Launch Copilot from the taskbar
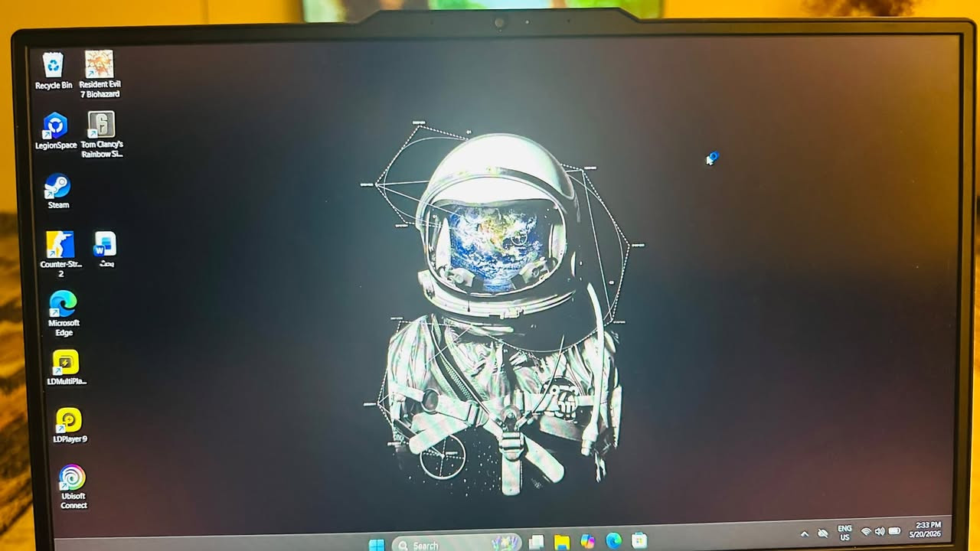Viewport: 980px width, 551px height. pyautogui.click(x=587, y=541)
